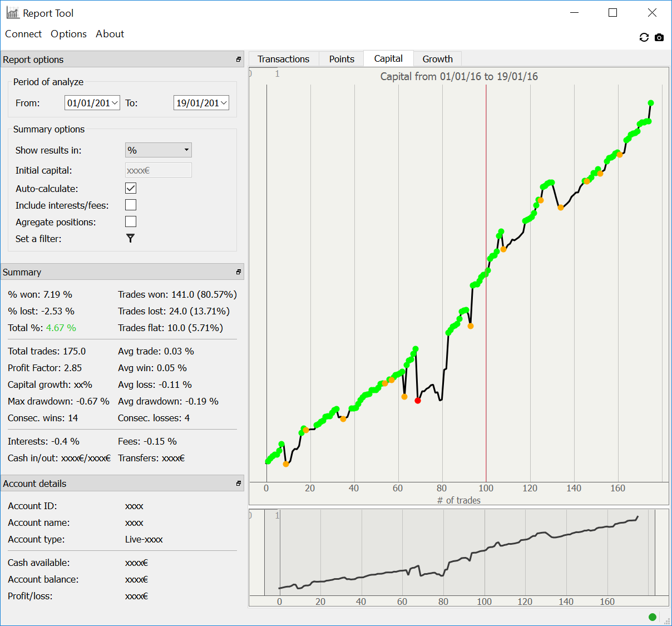Image resolution: width=672 pixels, height=626 pixels.
Task: Click the Fees: -0.15 % text
Action: (x=147, y=441)
